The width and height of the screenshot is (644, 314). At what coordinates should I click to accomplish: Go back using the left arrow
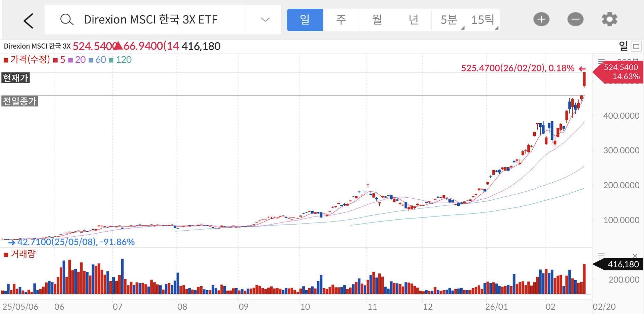pos(29,20)
